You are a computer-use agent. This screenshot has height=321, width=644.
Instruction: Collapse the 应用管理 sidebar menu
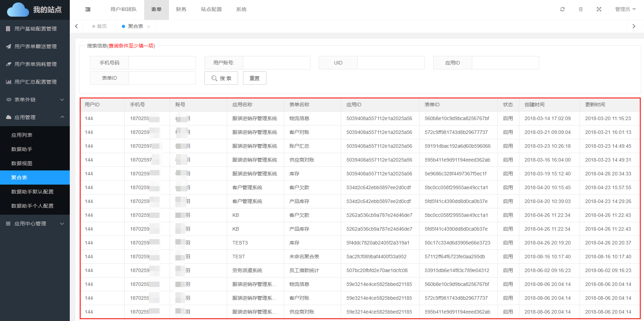(x=35, y=117)
